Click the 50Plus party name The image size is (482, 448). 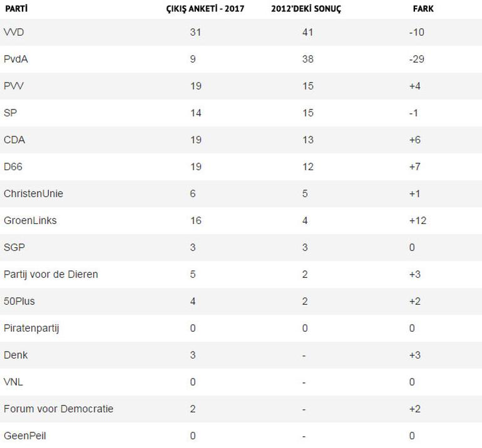click(x=19, y=301)
